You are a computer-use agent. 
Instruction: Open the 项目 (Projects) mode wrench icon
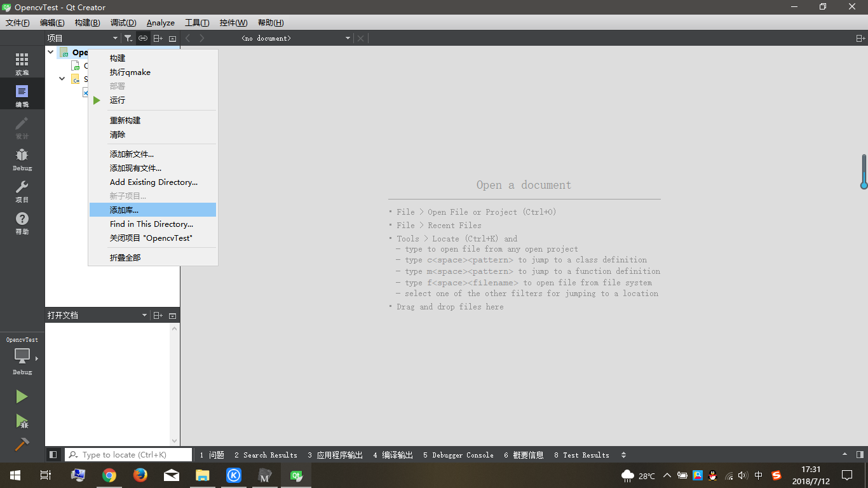click(22, 191)
